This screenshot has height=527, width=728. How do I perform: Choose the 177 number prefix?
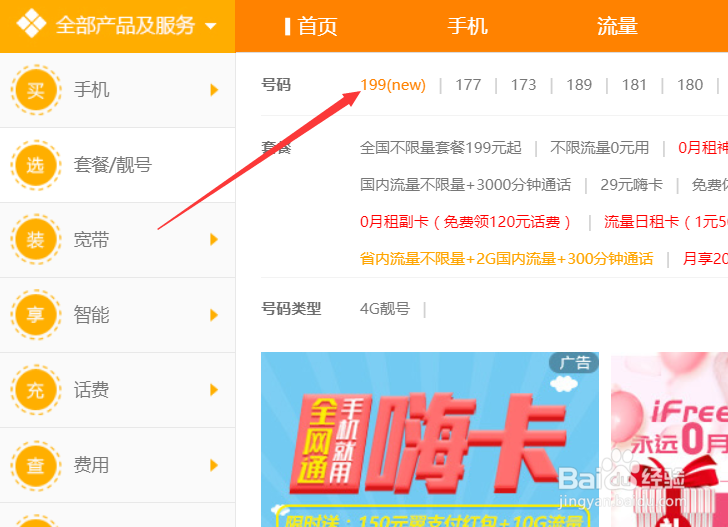[468, 85]
